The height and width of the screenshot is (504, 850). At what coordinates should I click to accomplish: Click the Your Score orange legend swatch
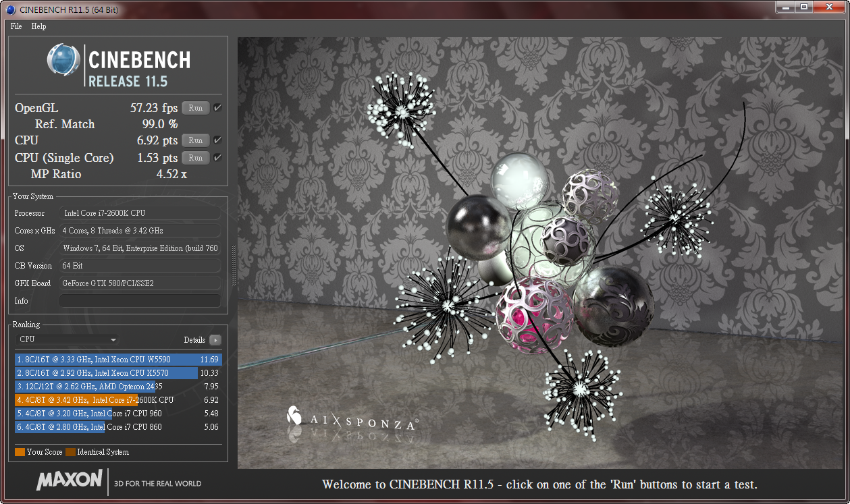tap(20, 452)
